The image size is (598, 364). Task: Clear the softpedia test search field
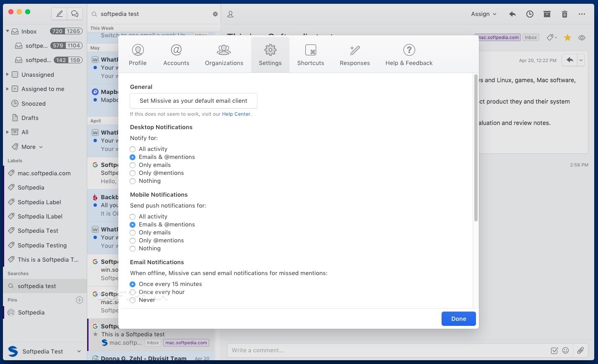click(x=215, y=14)
